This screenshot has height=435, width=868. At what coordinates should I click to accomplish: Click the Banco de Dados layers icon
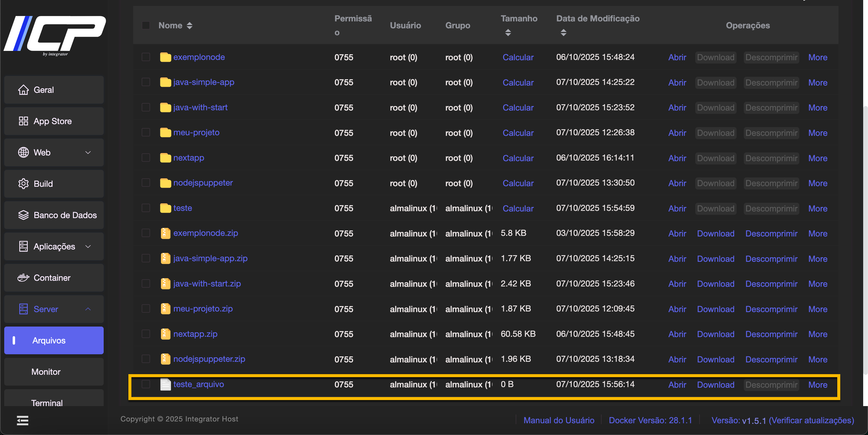(x=23, y=215)
